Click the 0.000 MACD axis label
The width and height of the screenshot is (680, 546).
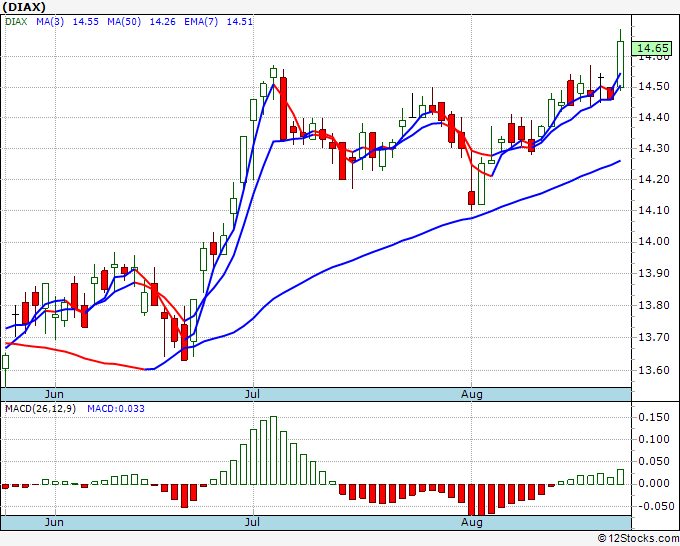654,484
